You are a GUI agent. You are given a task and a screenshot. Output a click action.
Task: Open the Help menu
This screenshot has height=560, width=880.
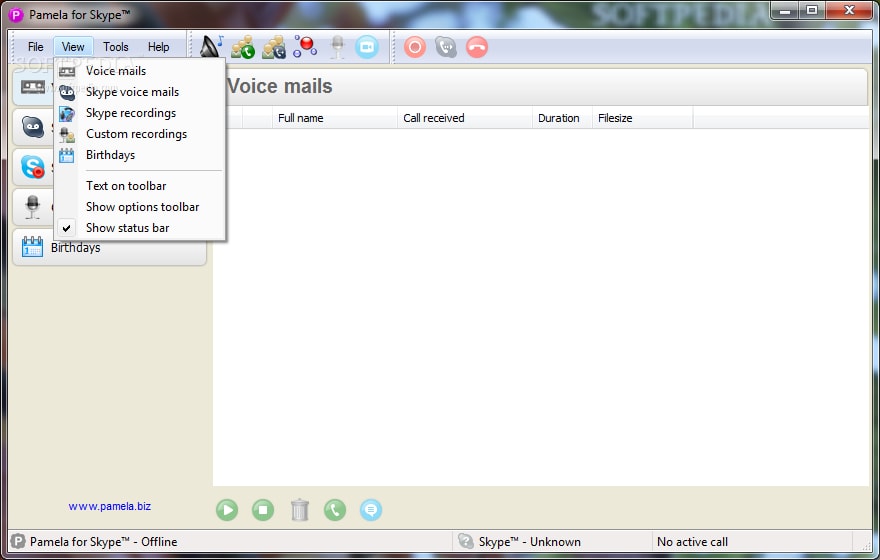pos(158,47)
